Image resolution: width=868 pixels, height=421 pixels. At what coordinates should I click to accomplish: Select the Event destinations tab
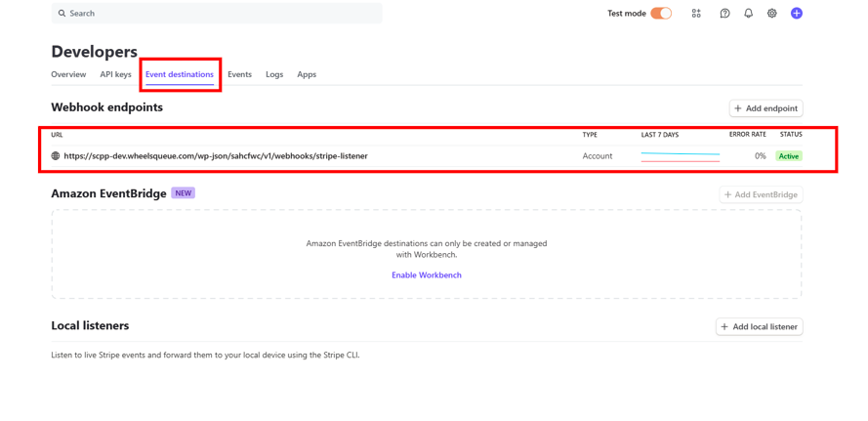point(180,74)
